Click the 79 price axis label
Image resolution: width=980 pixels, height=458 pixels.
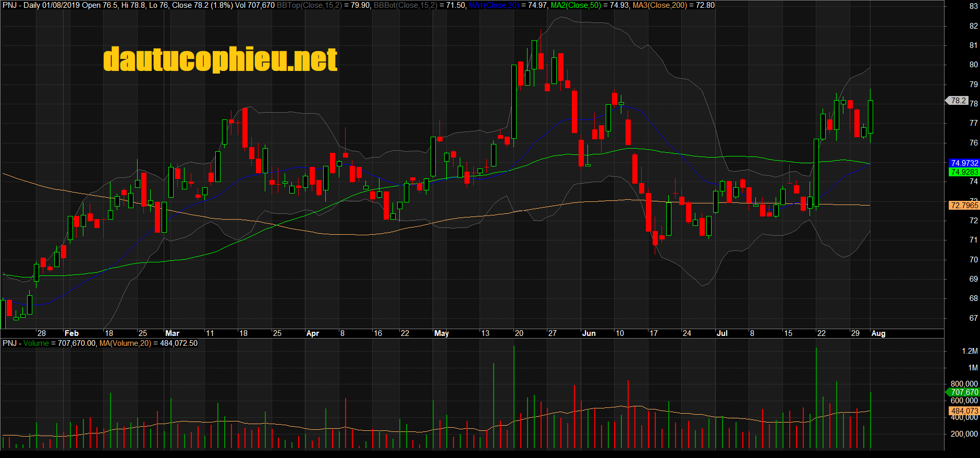pos(973,85)
